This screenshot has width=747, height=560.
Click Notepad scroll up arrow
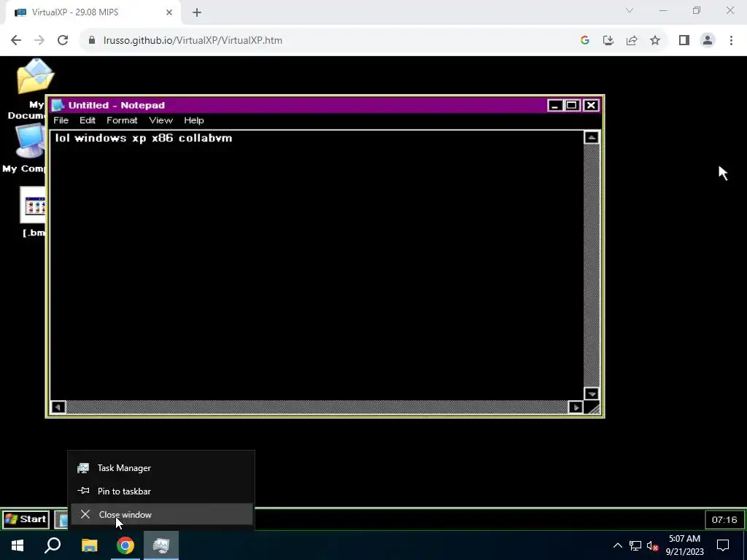tap(592, 138)
